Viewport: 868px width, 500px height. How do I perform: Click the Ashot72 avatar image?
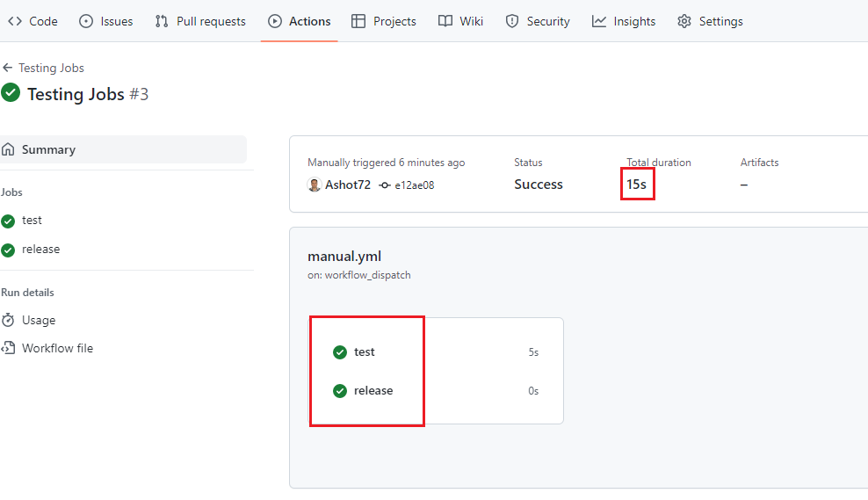tap(315, 185)
